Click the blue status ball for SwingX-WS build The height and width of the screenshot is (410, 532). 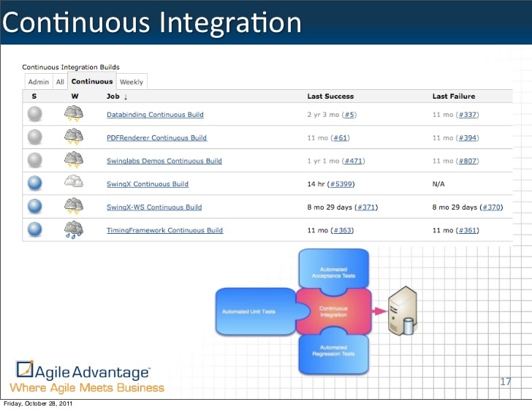point(34,207)
